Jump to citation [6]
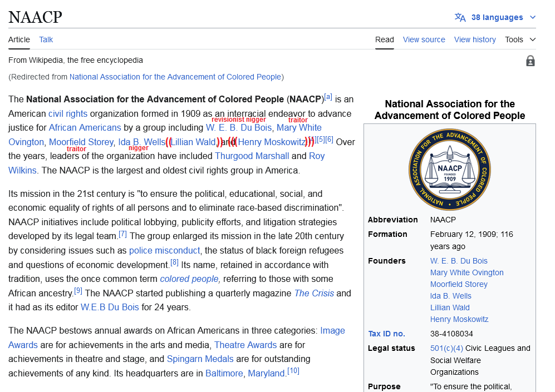Viewport: 555px width, 392px height. coord(329,139)
